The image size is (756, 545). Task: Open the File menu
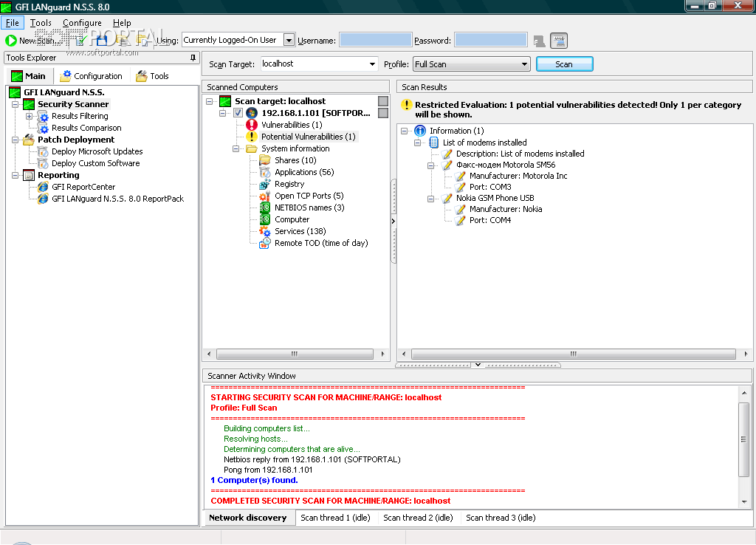(13, 23)
